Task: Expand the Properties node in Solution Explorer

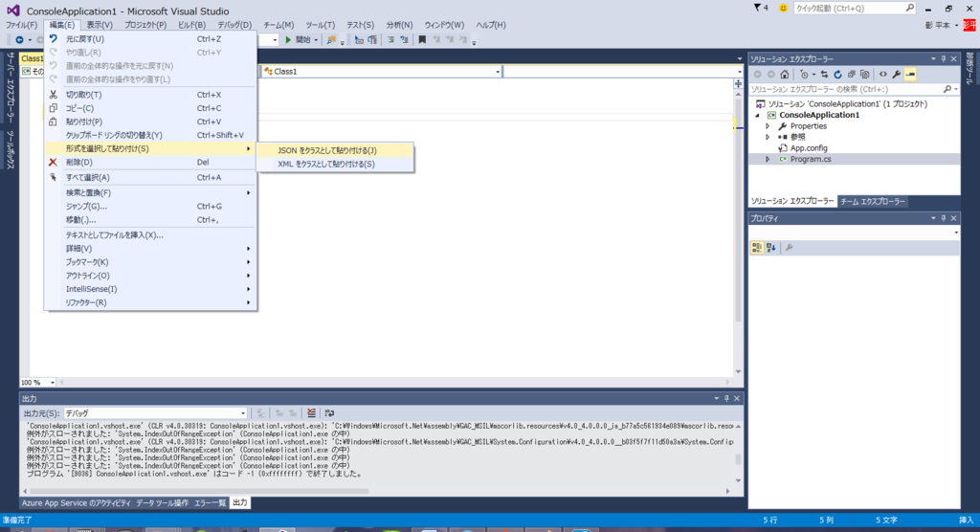Action: coord(768,126)
